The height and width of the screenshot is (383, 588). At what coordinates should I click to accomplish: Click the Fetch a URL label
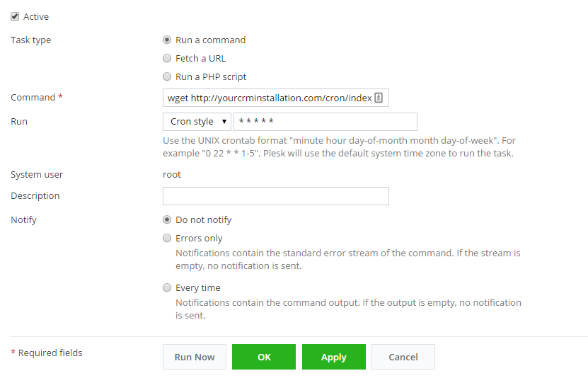(201, 59)
